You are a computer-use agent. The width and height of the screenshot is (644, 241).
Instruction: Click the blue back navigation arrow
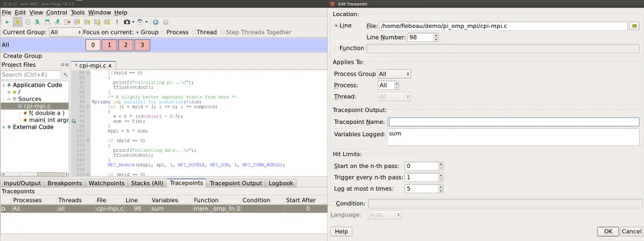click(x=155, y=22)
